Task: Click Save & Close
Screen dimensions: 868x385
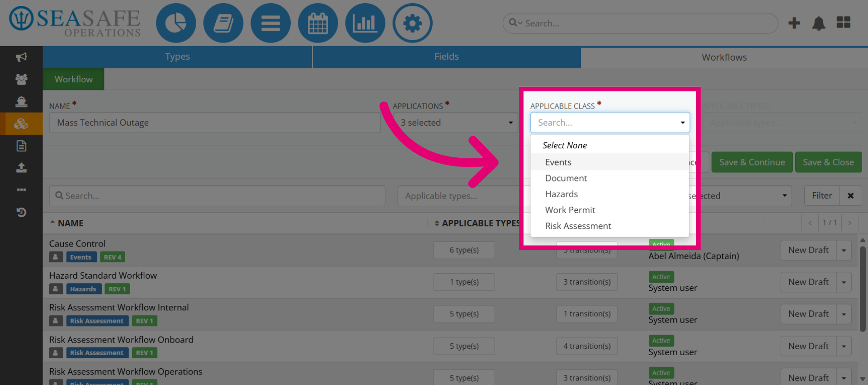Action: (x=828, y=162)
